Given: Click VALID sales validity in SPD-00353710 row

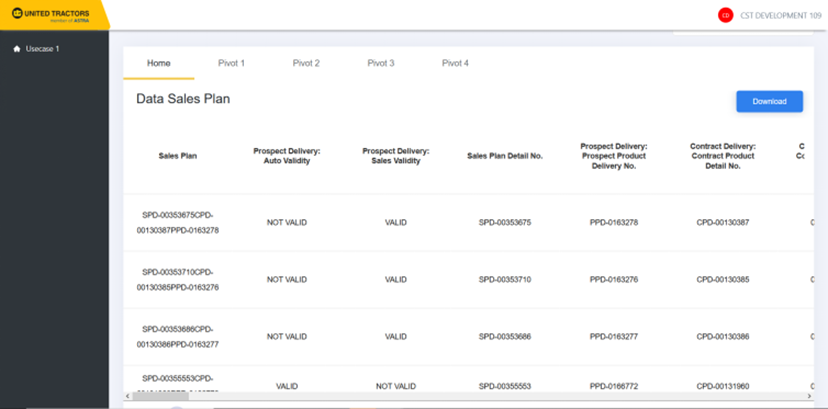Looking at the screenshot, I should point(396,280).
